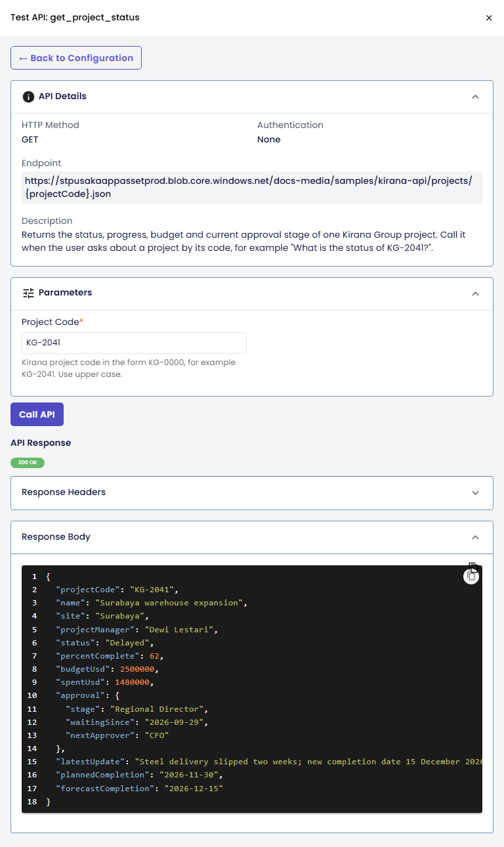Image resolution: width=504 pixels, height=847 pixels.
Task: Click the projectCode "KG-2041" JSON value
Action: (x=152, y=590)
